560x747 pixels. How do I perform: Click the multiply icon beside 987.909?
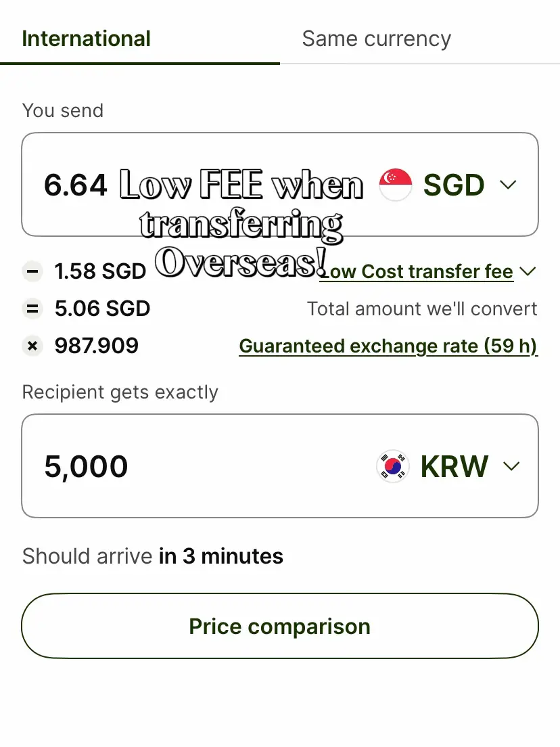pos(31,346)
